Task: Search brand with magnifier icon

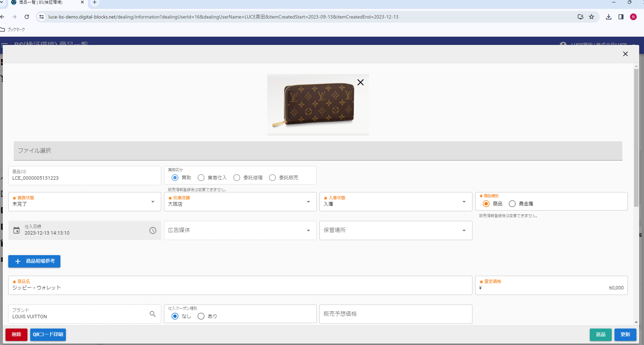Action: (x=153, y=314)
